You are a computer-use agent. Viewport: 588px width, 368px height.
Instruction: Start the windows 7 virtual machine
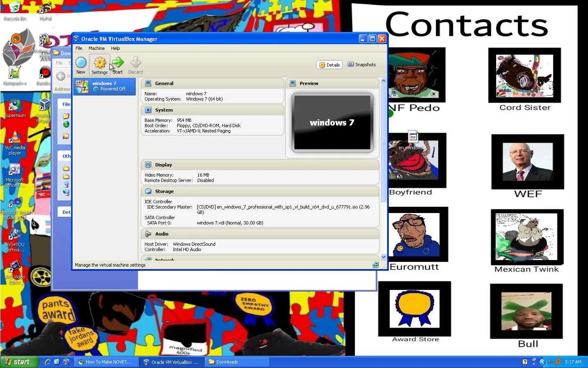point(118,65)
